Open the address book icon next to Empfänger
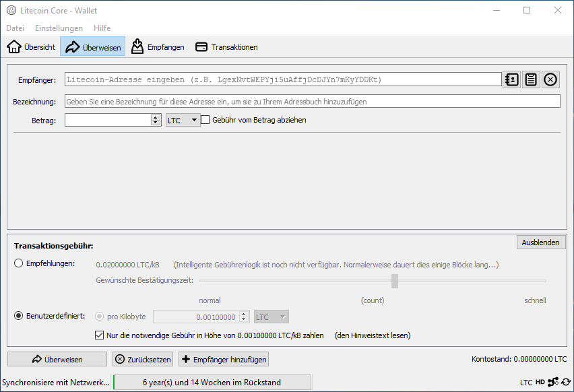The image size is (574, 392). 511,79
